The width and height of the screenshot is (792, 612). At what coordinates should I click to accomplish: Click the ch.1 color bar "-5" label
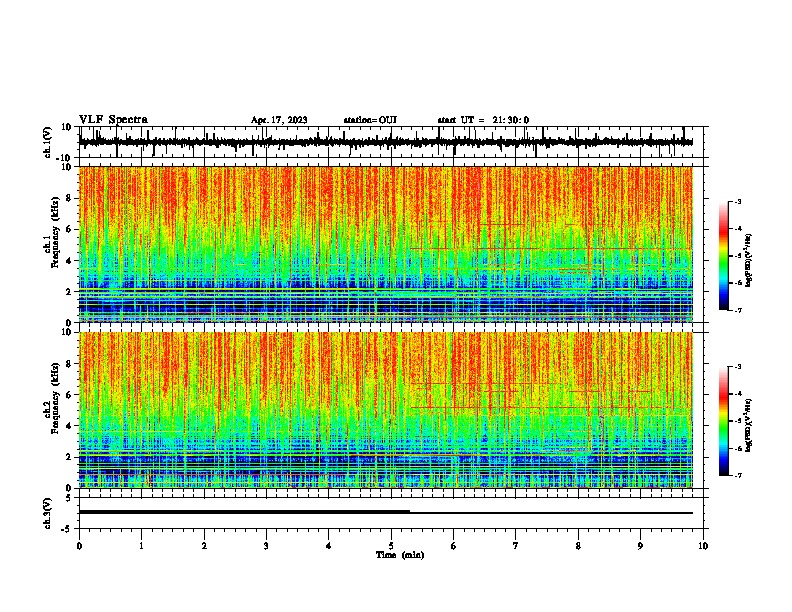[x=737, y=256]
